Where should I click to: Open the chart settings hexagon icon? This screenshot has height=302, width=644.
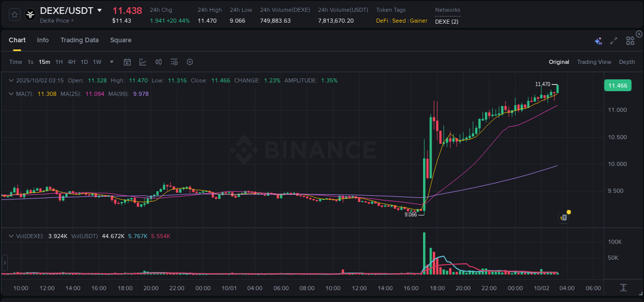(x=190, y=62)
